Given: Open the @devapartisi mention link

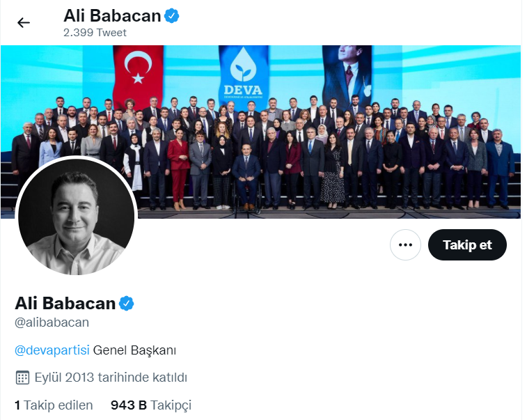Looking at the screenshot, I should pos(52,350).
